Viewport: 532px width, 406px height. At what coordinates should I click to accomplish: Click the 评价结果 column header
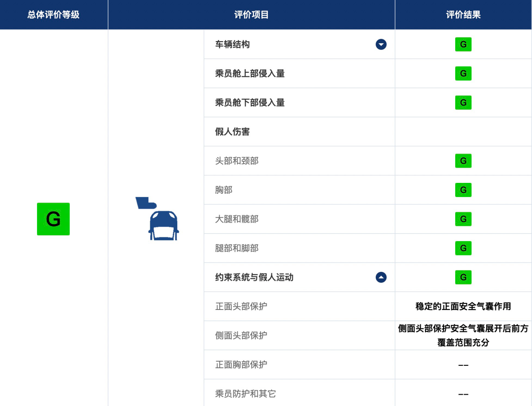pos(463,15)
